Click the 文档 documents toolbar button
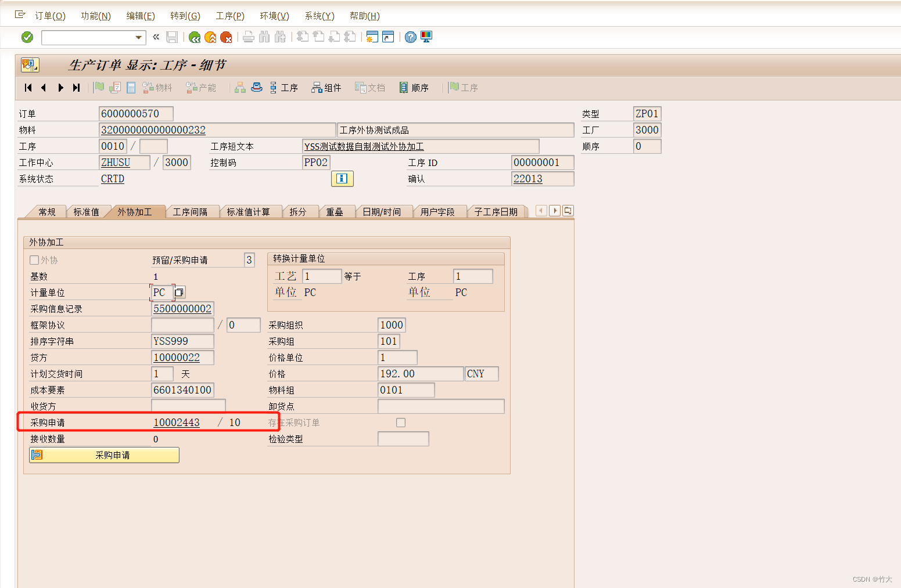 (371, 88)
